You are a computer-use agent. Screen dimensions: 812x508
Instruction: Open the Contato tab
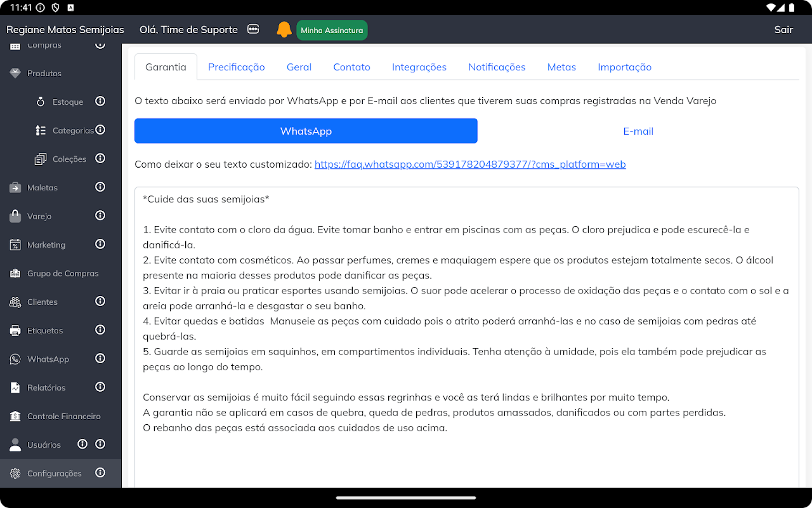351,67
